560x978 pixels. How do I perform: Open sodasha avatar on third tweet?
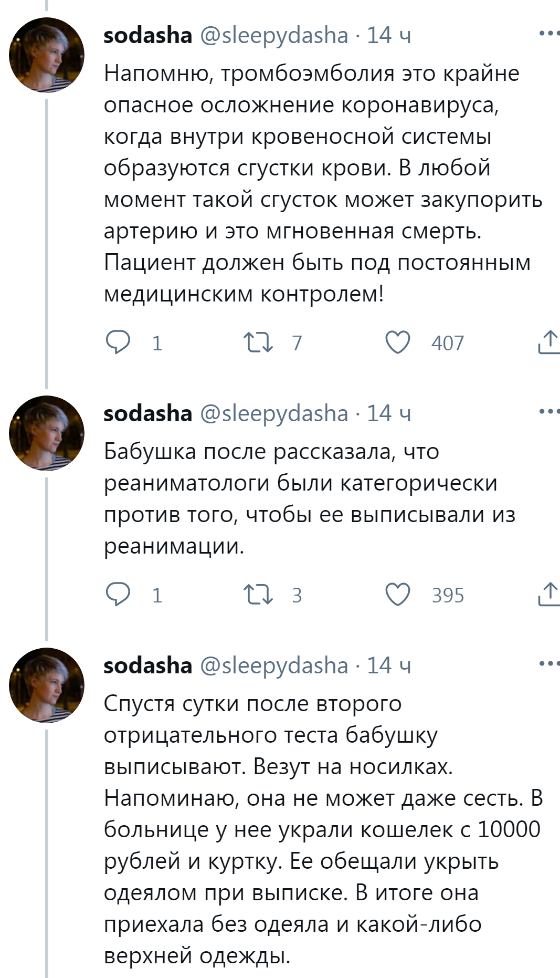coord(47,685)
